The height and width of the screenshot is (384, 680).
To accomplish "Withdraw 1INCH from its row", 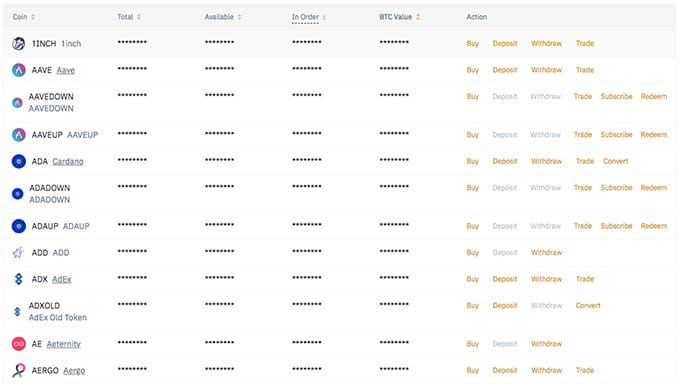I will pyautogui.click(x=546, y=43).
